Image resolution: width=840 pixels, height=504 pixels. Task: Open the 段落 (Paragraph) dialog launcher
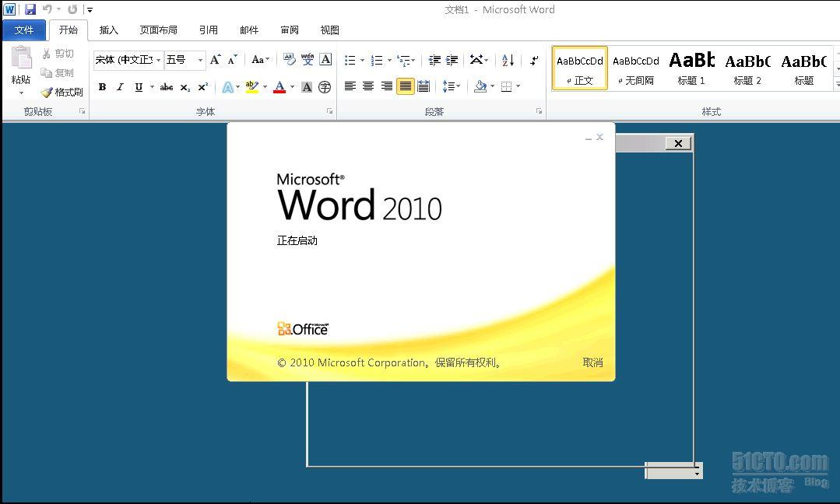tap(539, 111)
